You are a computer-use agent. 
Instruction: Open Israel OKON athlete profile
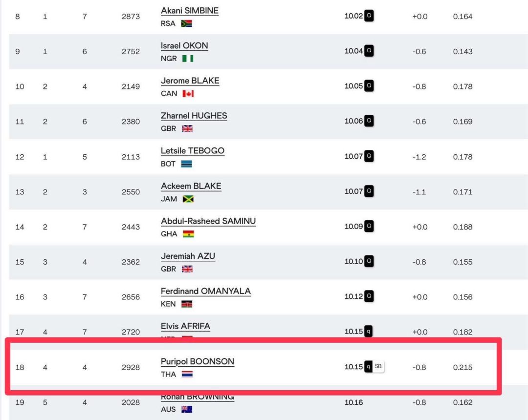(184, 46)
